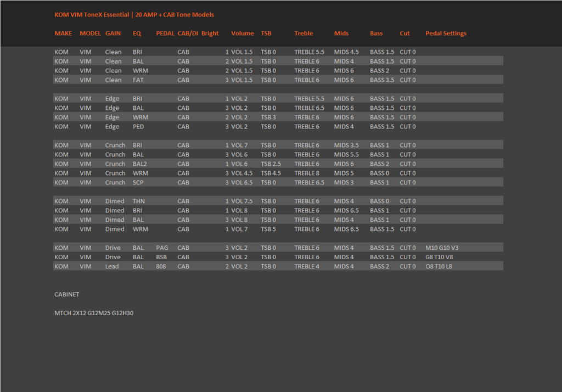This screenshot has width=562, height=392.
Task: Click Drive in the PAG pedal row
Action: pos(113,248)
